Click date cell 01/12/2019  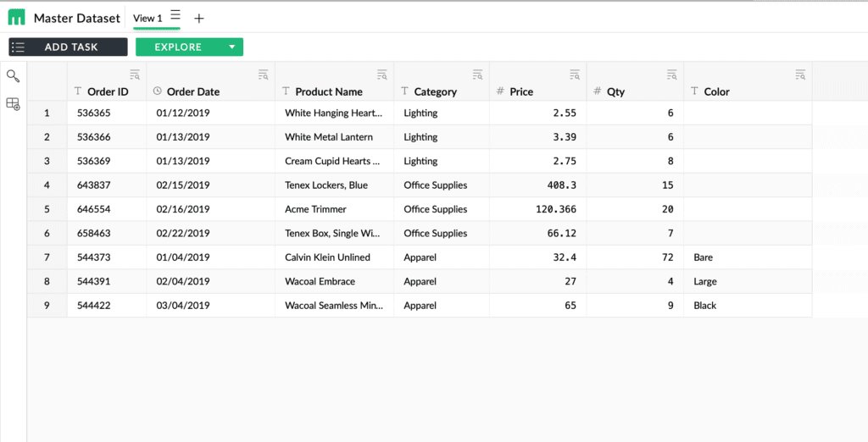(210, 113)
